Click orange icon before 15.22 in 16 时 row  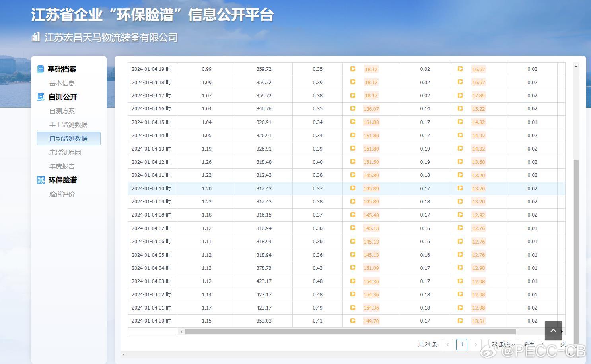click(x=460, y=108)
